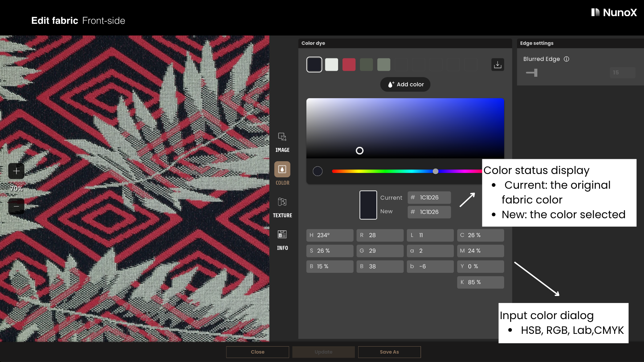The image size is (644, 362).
Task: Click the Close button
Action: coord(258,352)
